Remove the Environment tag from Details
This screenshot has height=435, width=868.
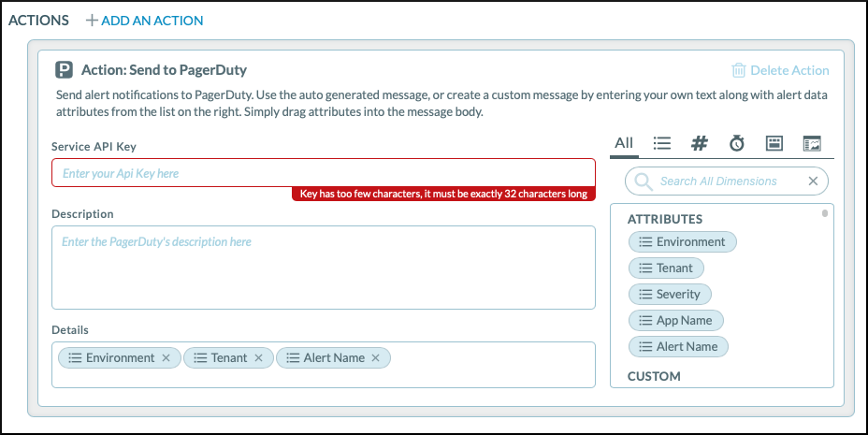pos(166,358)
